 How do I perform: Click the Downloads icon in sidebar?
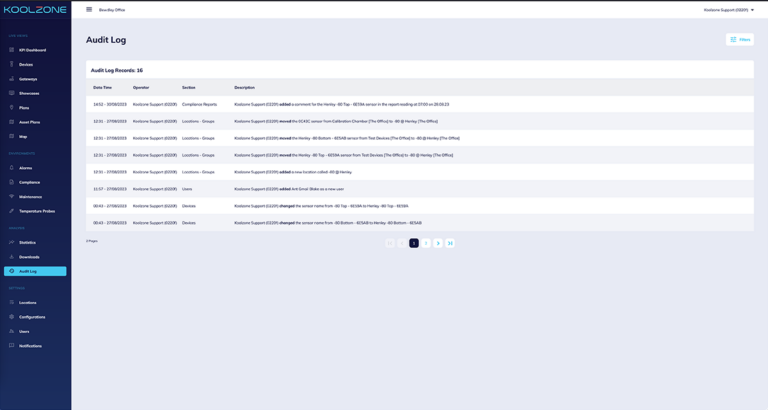coord(12,257)
